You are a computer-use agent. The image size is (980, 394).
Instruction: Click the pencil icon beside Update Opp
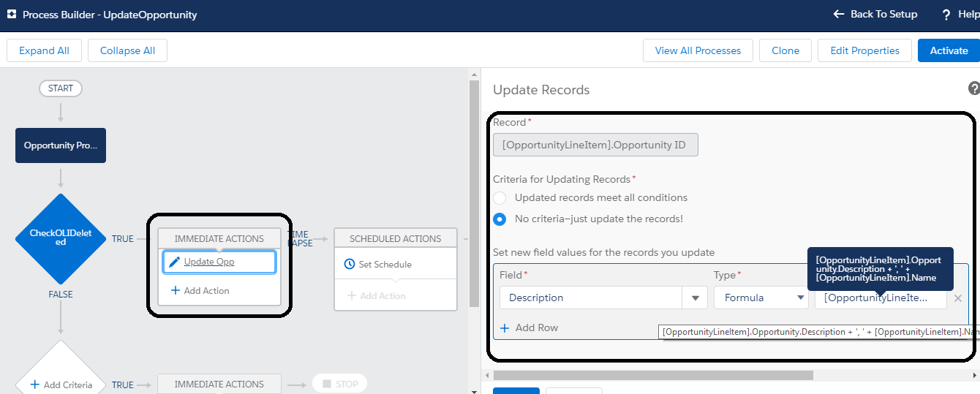click(174, 262)
